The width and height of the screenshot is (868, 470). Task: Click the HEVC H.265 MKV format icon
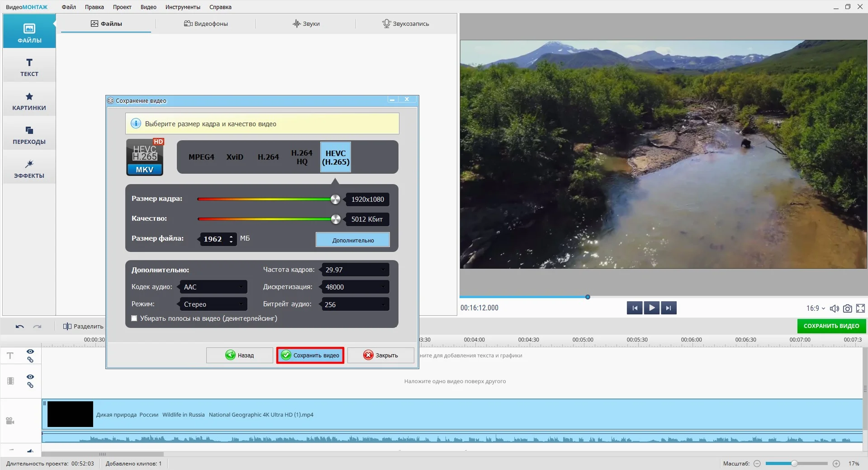click(x=145, y=157)
